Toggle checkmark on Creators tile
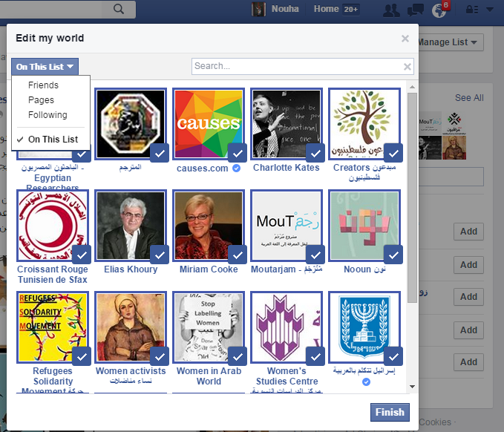 point(393,153)
